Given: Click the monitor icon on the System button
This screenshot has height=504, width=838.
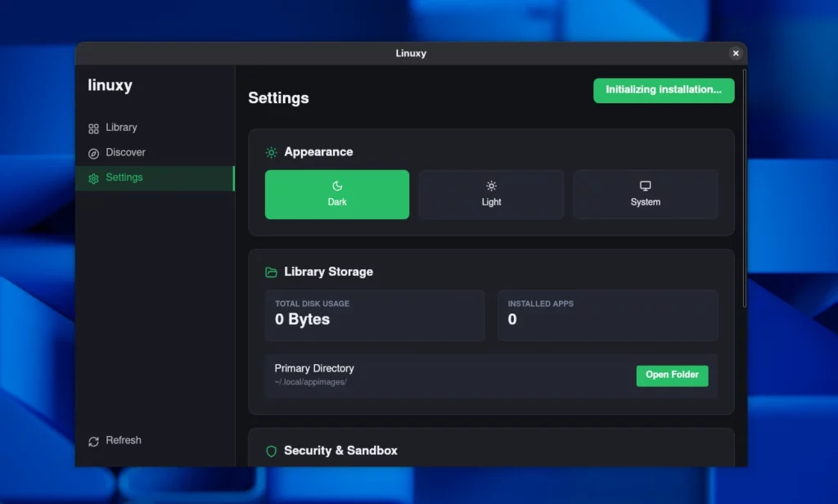Looking at the screenshot, I should [x=645, y=187].
